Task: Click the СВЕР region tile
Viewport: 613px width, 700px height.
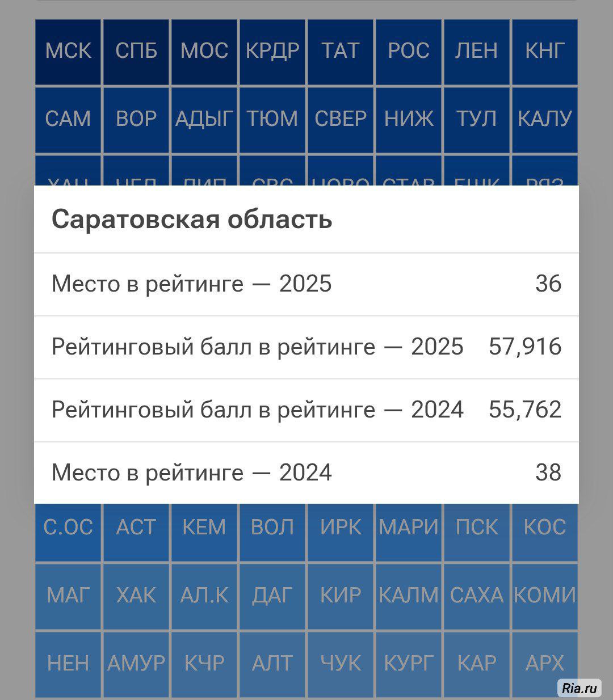Action: pos(341,119)
